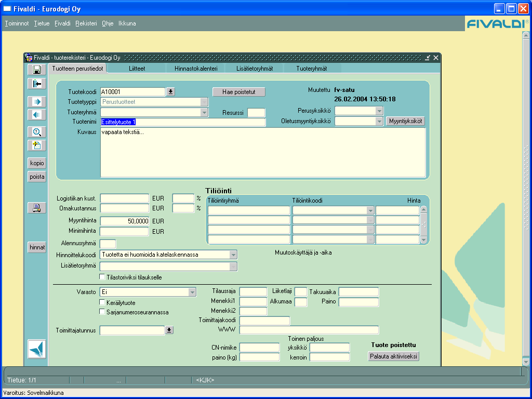Open product code lookup arrow beside Tuotekoodi
The image size is (532, 399).
click(170, 91)
